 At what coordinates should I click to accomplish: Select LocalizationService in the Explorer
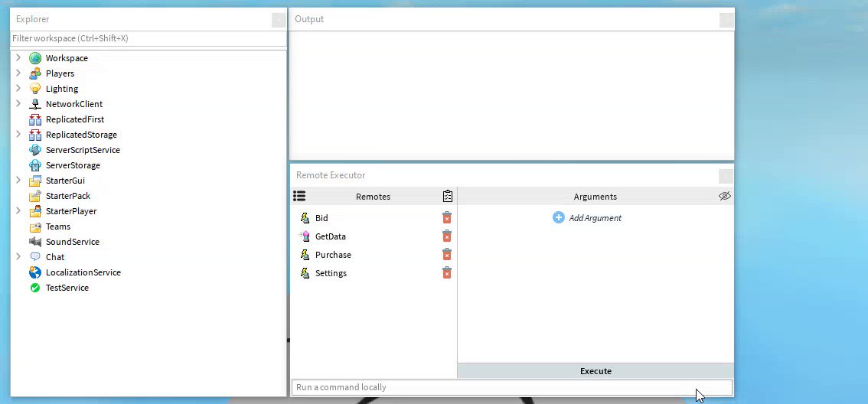(x=83, y=272)
